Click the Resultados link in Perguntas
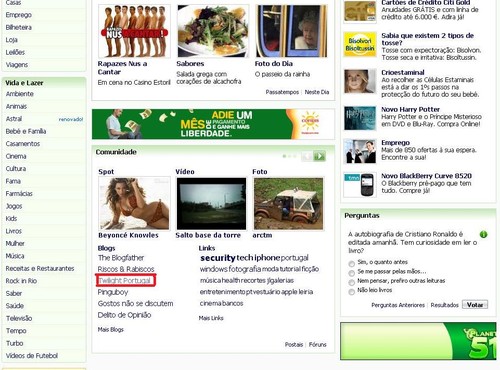Screen dimensions: 500x370 coord(444,305)
